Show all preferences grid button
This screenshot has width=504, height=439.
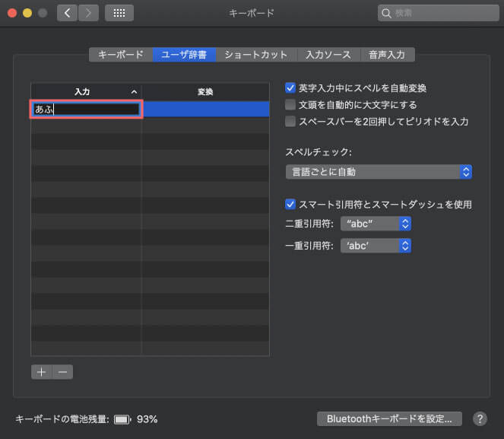[x=119, y=13]
